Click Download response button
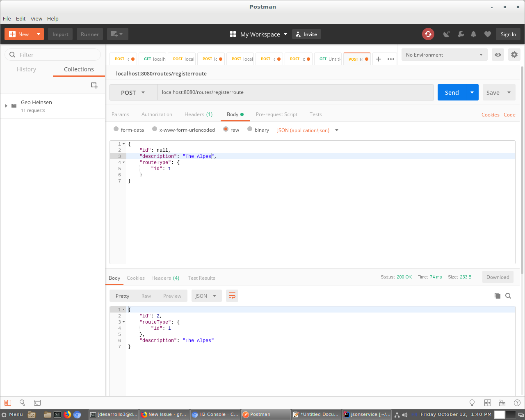 click(x=498, y=277)
